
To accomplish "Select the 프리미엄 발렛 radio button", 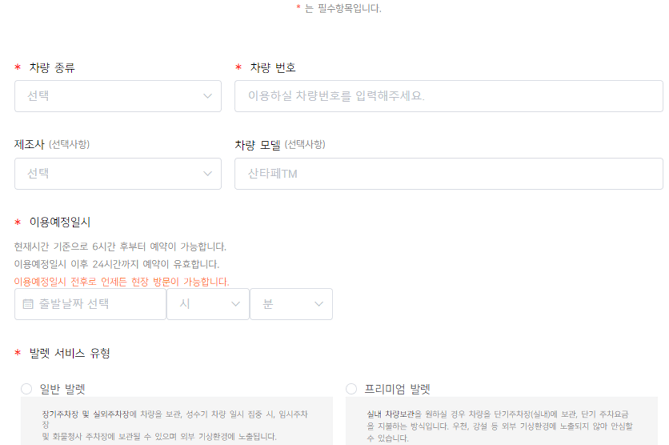I will [351, 389].
